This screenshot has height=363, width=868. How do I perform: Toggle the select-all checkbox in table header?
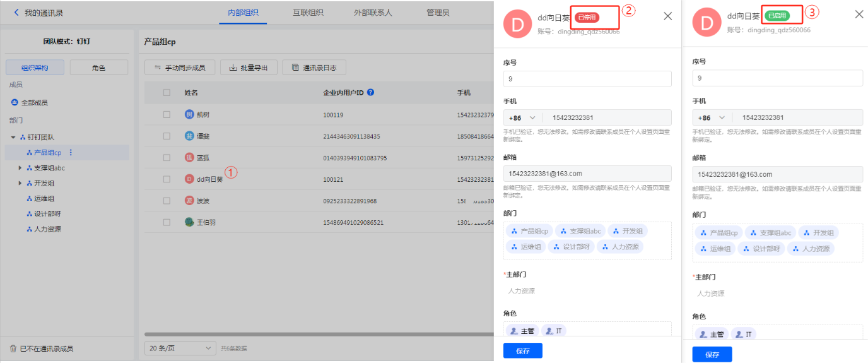[167, 93]
